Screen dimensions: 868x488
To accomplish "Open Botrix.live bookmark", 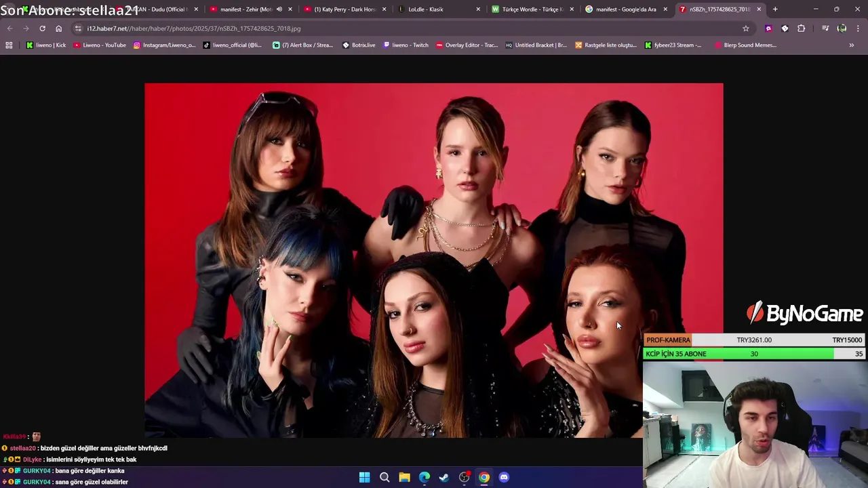I will (x=359, y=45).
